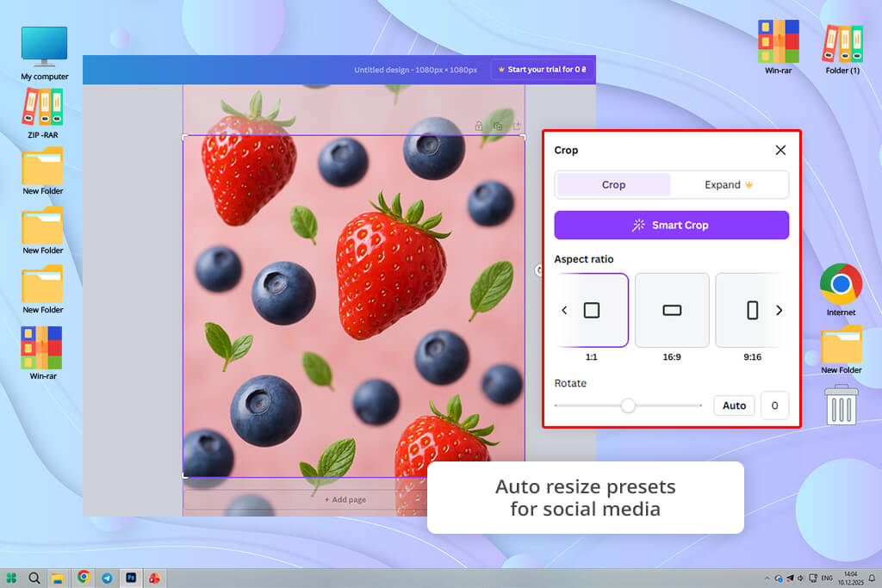This screenshot has height=588, width=882.
Task: Focus the rotation angle value field
Action: tap(774, 405)
